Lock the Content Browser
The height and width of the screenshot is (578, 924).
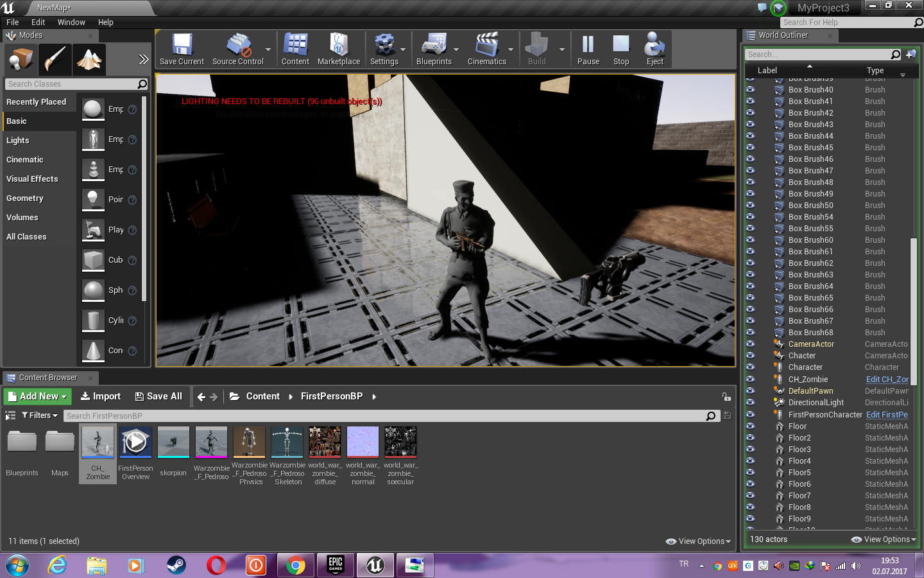pos(726,397)
